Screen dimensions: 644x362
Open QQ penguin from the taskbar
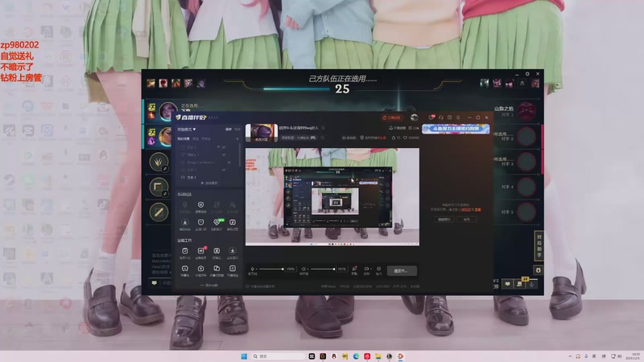pos(334,356)
